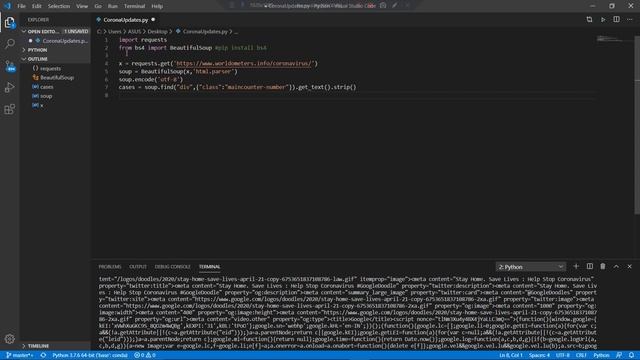Open the Help menu
640x360 pixels.
157,6
